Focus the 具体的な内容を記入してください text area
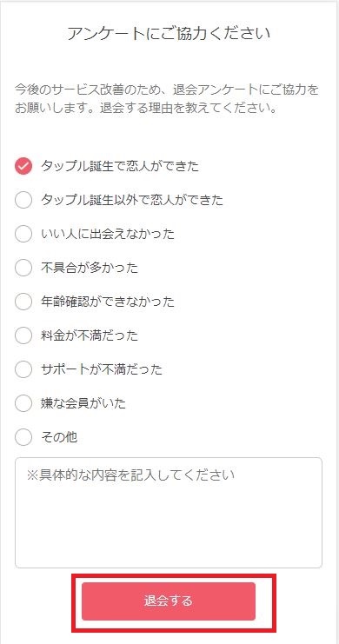Image resolution: width=339 pixels, height=644 pixels. [x=169, y=513]
